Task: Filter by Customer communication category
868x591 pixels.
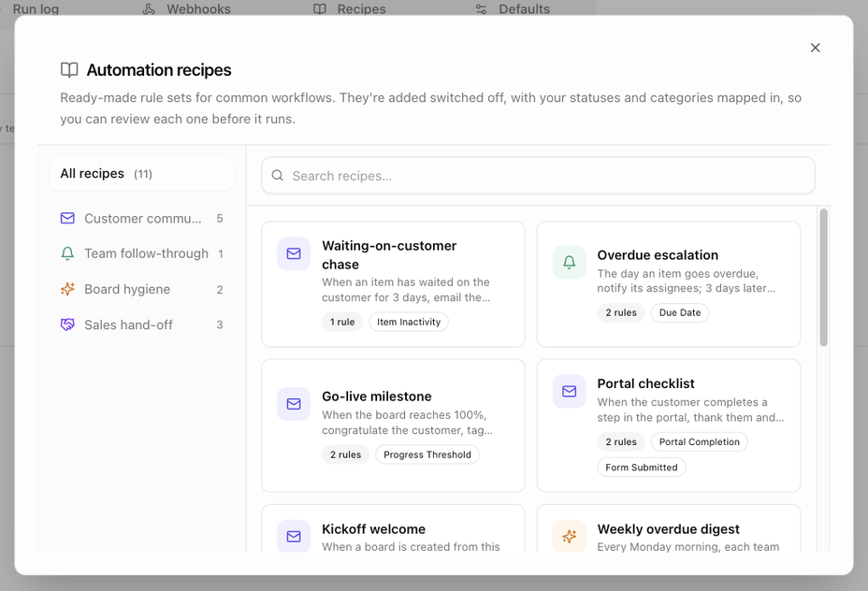Action: [x=142, y=218]
